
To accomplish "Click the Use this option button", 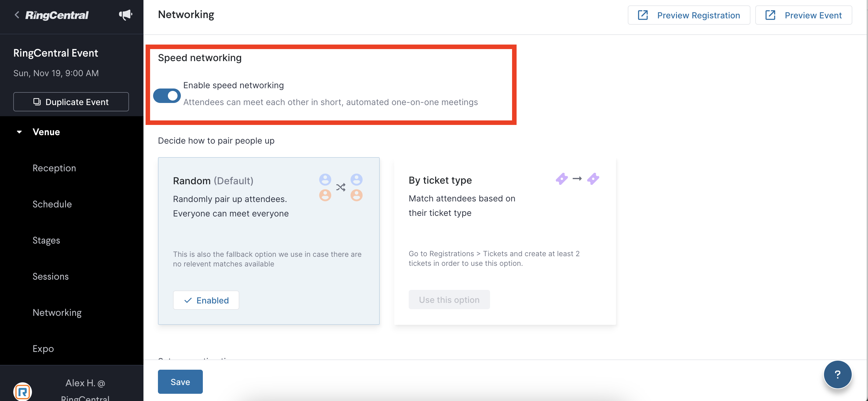I will click(x=449, y=299).
